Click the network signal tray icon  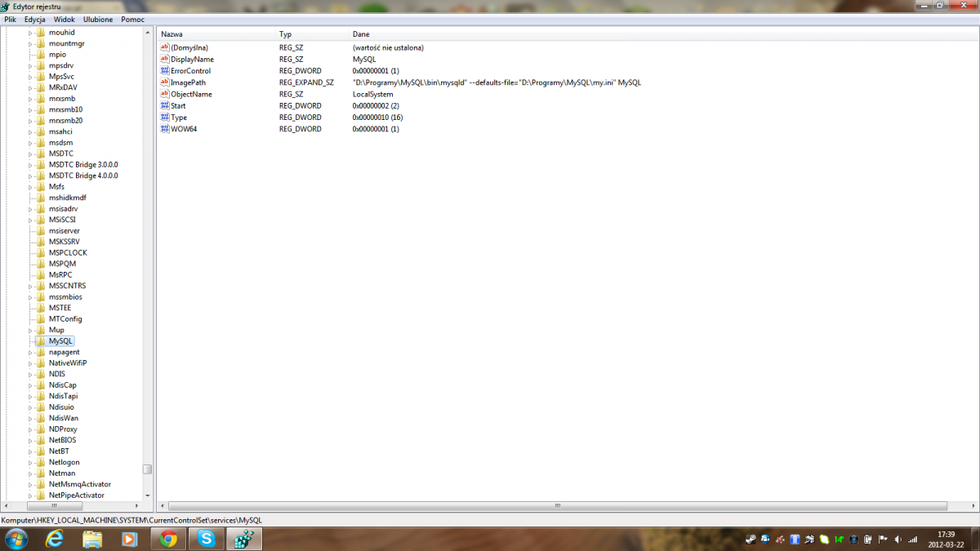(913, 540)
